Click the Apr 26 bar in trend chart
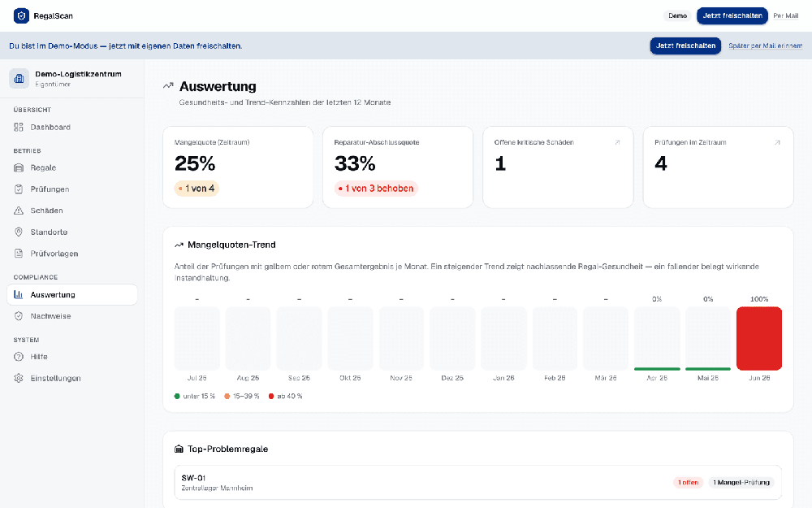Screen dimensions: 812x508 (x=657, y=338)
